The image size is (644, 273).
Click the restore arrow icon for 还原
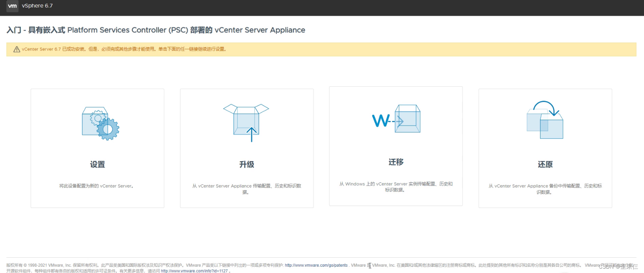[x=545, y=120]
